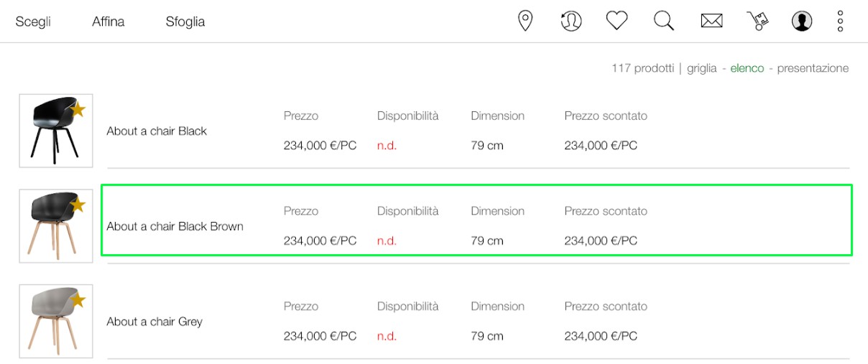Open the About a chair Grey thumbnail
Screen dimensions: 868x364
click(x=56, y=321)
